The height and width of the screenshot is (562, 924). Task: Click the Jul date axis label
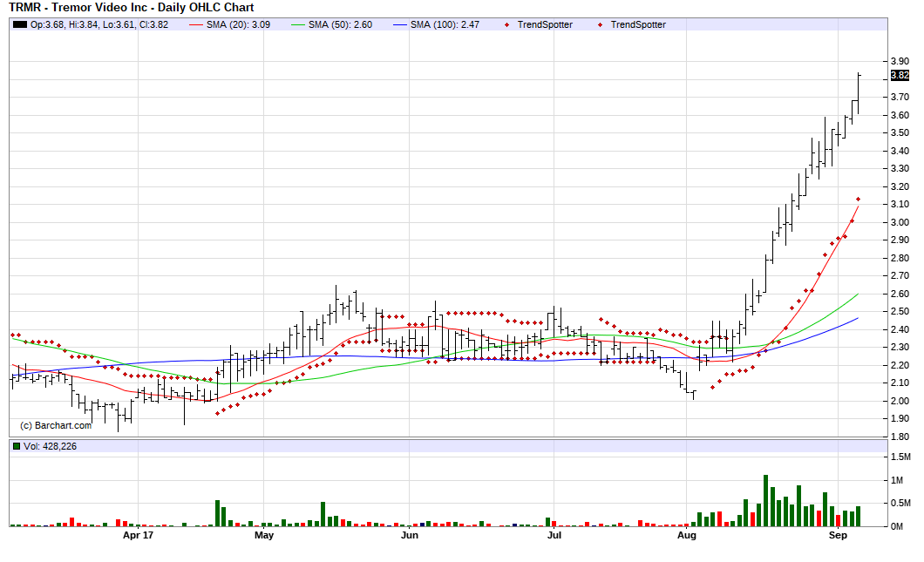coord(554,536)
